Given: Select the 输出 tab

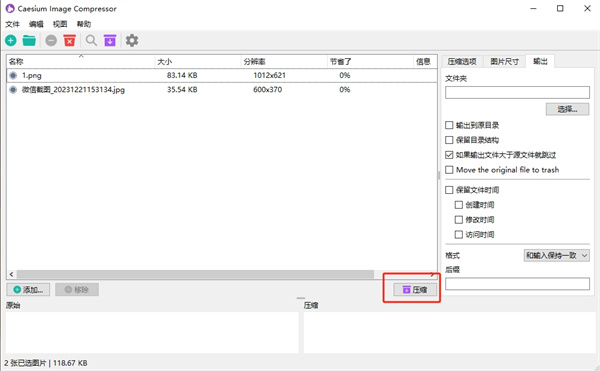Looking at the screenshot, I should (x=540, y=61).
